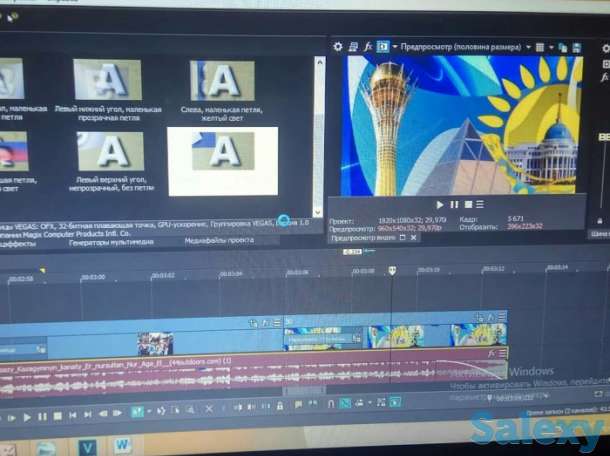Toggle automatic crossfades in timeline toolbar
The image size is (610, 456).
click(345, 403)
